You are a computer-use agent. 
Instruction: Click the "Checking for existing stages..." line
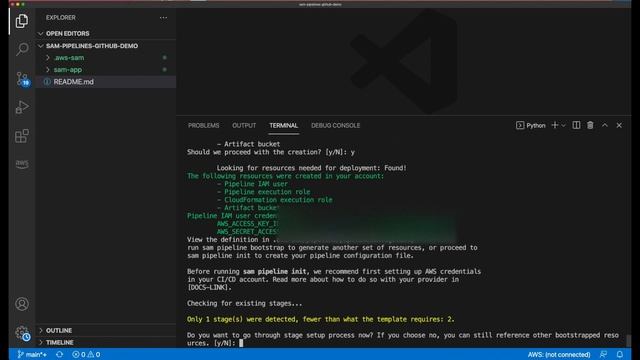pyautogui.click(x=244, y=303)
